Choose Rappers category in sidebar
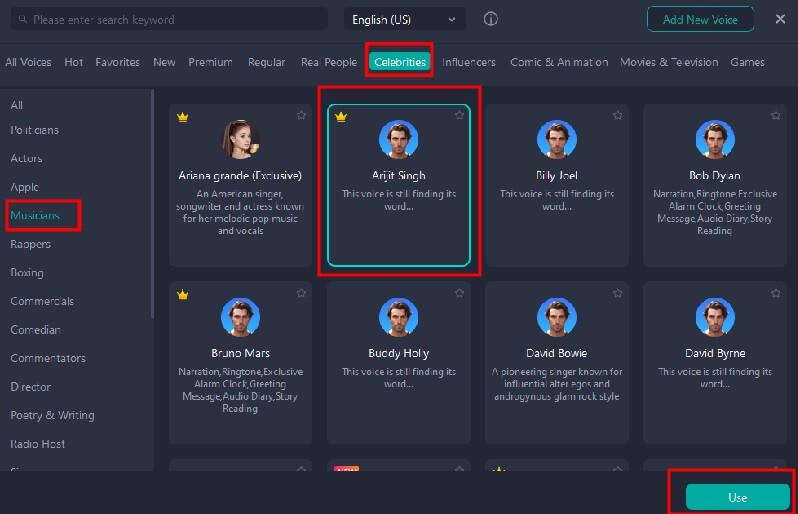The width and height of the screenshot is (798, 514). [31, 244]
